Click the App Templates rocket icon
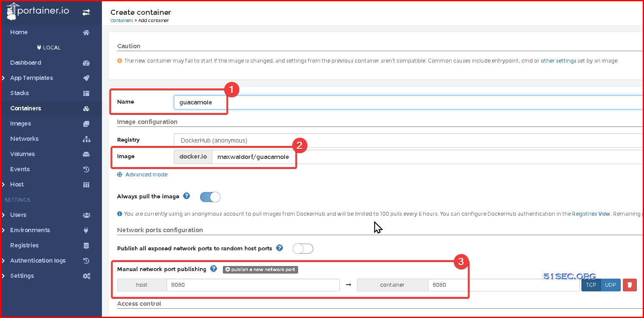This screenshot has height=318, width=644. (86, 78)
